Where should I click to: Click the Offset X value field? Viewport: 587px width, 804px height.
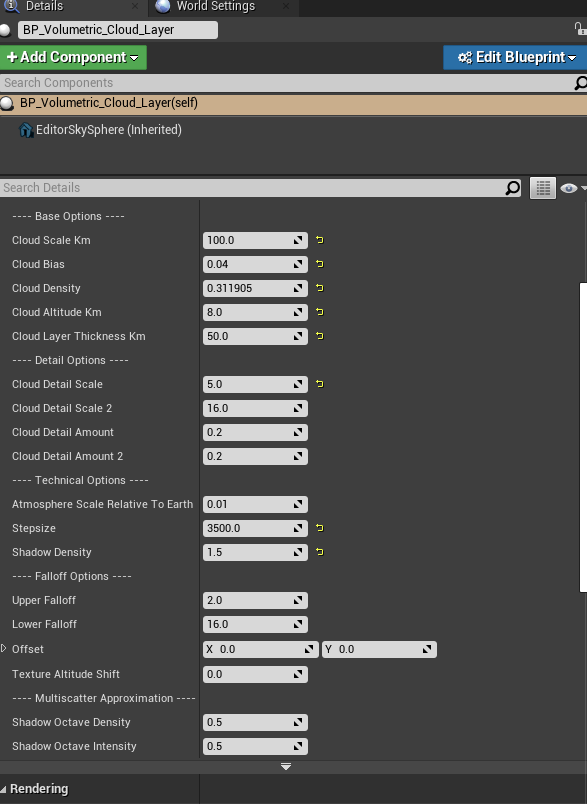tap(261, 649)
